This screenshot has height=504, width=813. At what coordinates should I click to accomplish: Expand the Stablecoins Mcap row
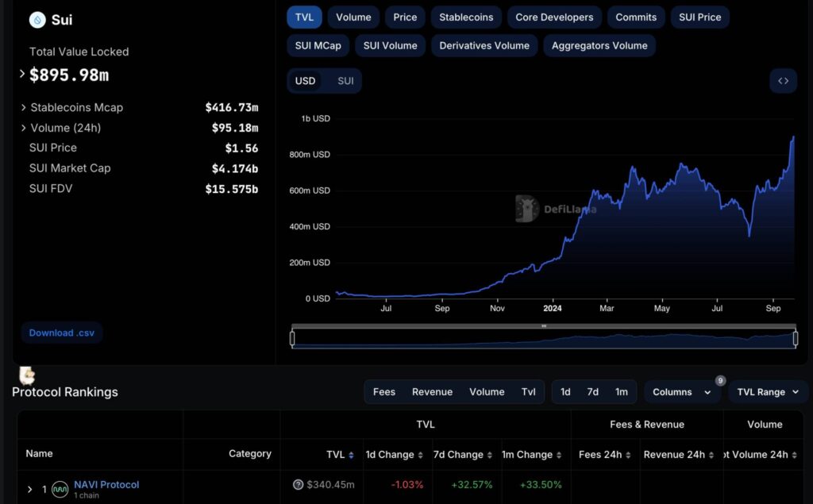coord(23,107)
